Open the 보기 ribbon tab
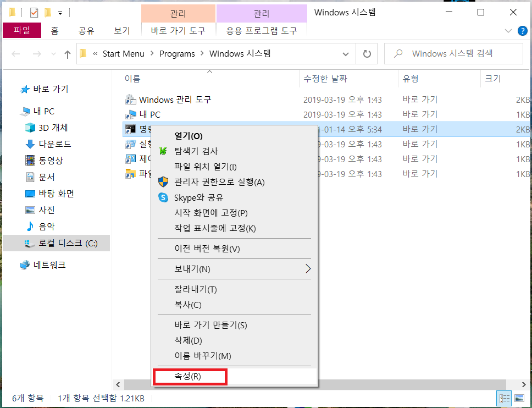Viewport: 532px width, 408px height. [122, 31]
